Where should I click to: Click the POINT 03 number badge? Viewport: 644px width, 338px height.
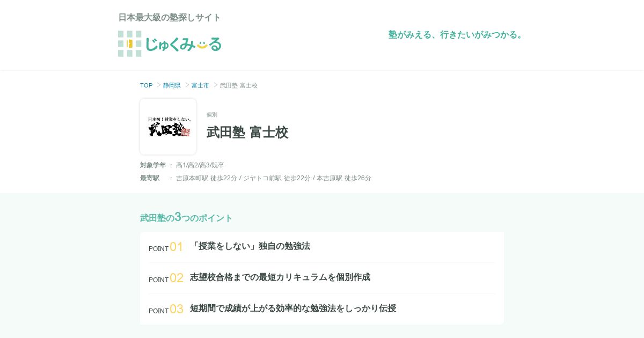tap(166, 310)
